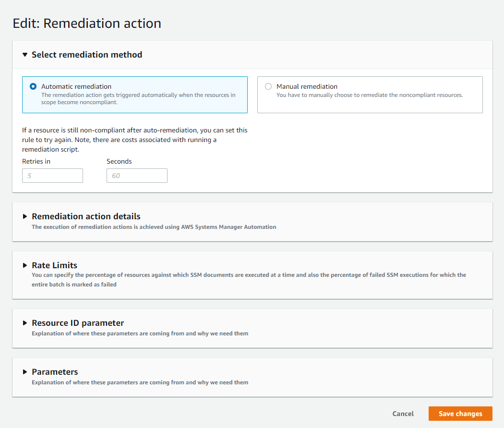Save changes to the remediation action

pyautogui.click(x=460, y=414)
